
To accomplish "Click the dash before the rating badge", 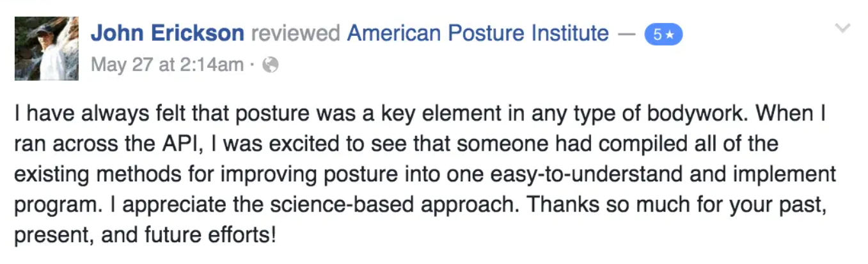I will (627, 33).
